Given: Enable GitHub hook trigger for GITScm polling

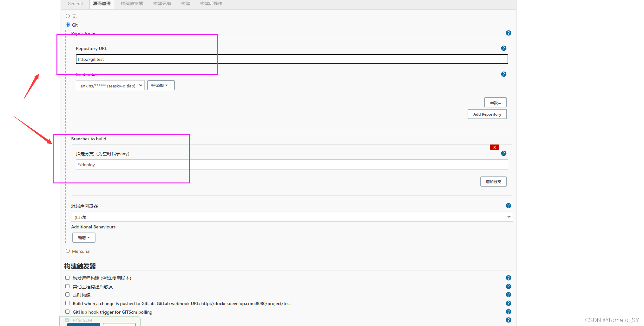Looking at the screenshot, I should click(67, 312).
